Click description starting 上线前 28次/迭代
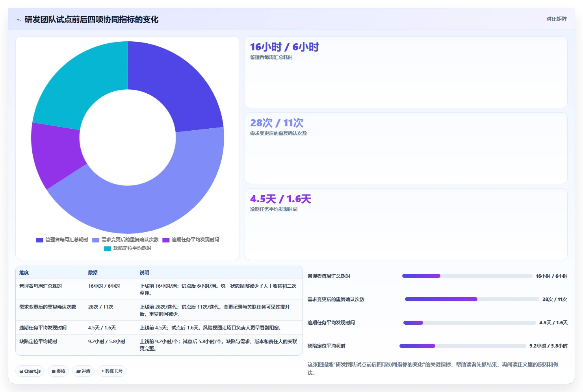Image resolution: width=583 pixels, height=392 pixels. tap(215, 311)
